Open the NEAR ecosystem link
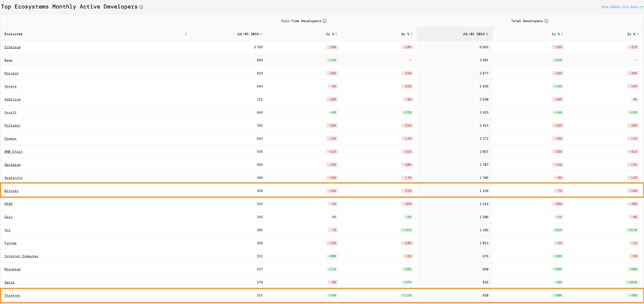The height and width of the screenshot is (304, 644). 8,204
